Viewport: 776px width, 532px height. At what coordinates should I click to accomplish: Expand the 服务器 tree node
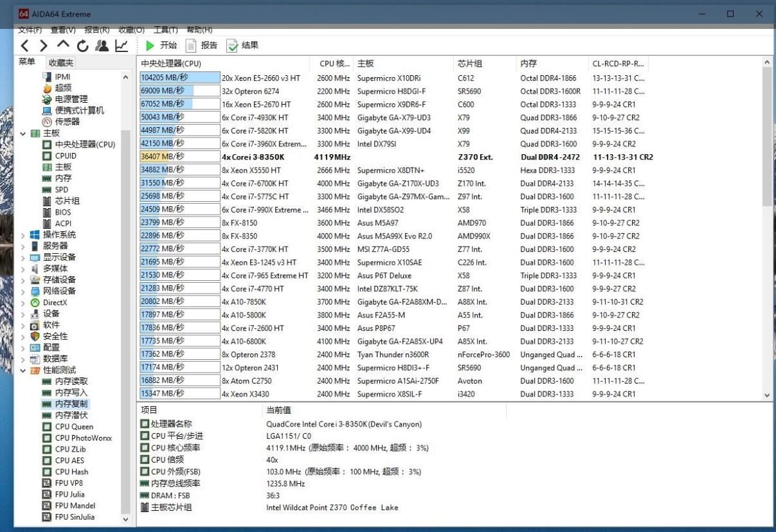pos(23,246)
